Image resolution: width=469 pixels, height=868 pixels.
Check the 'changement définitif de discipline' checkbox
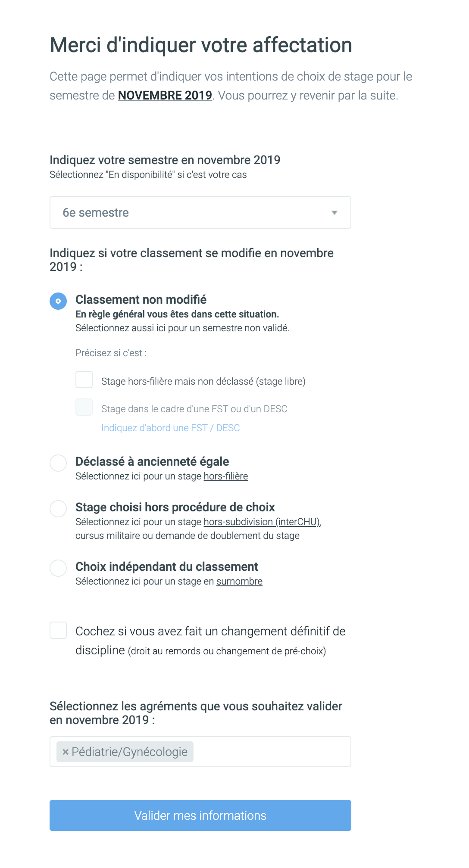(58, 630)
